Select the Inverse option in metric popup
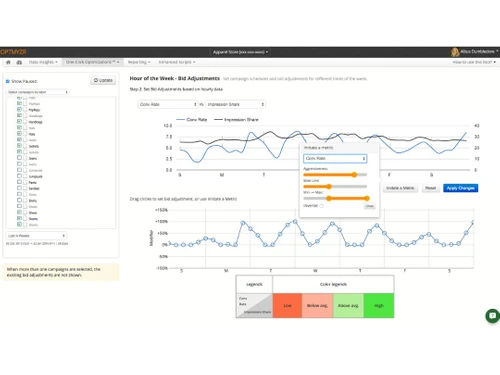This screenshot has height=375, width=500. coord(322,206)
